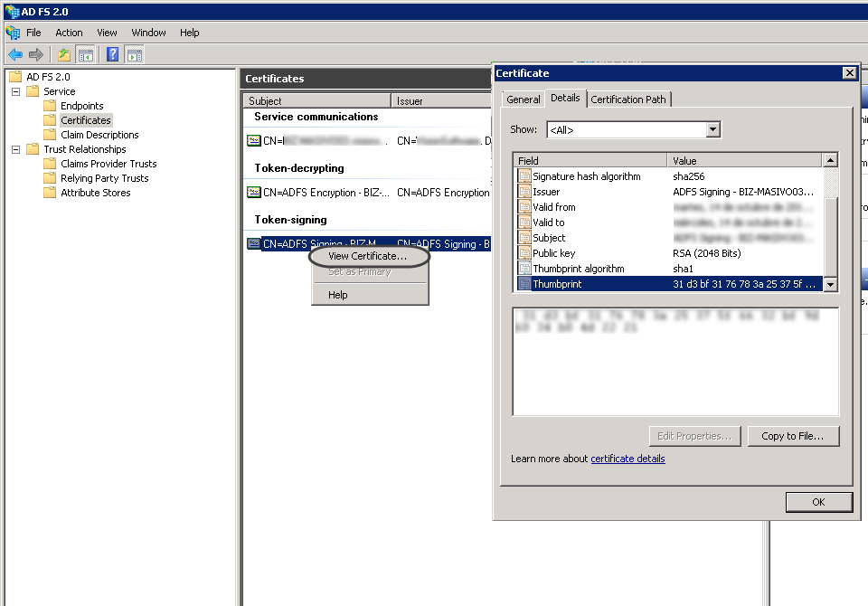Click the Endpoints folder icon
This screenshot has width=868, height=606.
click(50, 105)
